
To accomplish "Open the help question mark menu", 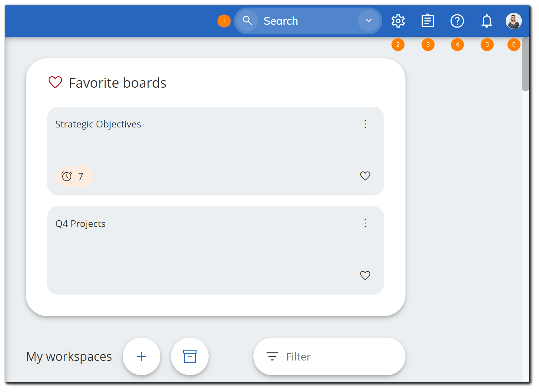I will (457, 21).
